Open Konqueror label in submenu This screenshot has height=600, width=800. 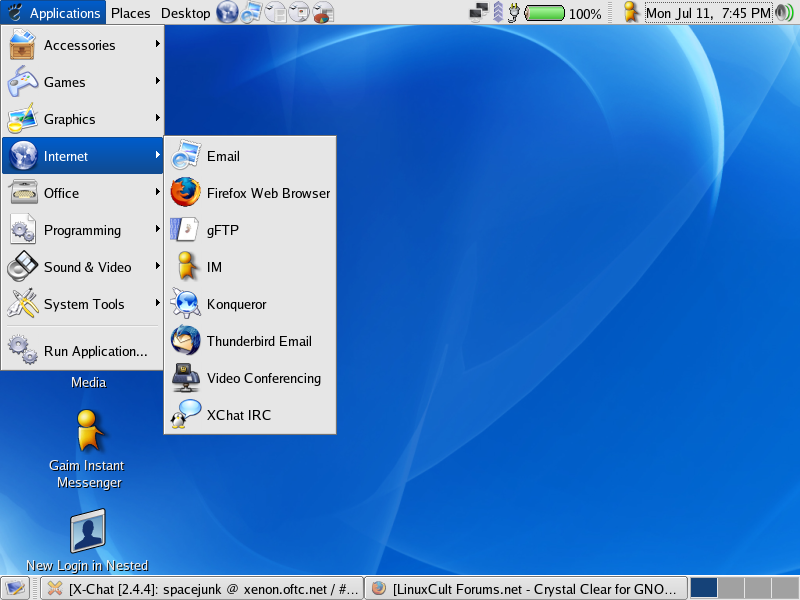236,305
